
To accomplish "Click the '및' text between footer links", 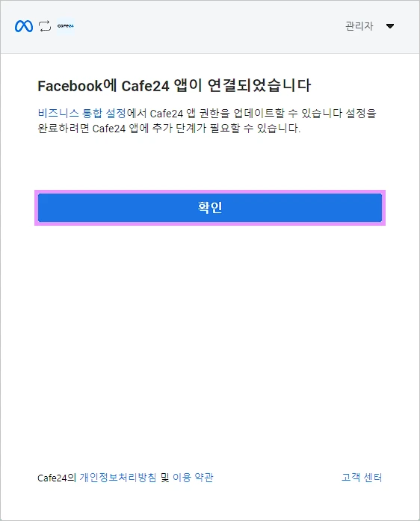I will click(x=164, y=478).
